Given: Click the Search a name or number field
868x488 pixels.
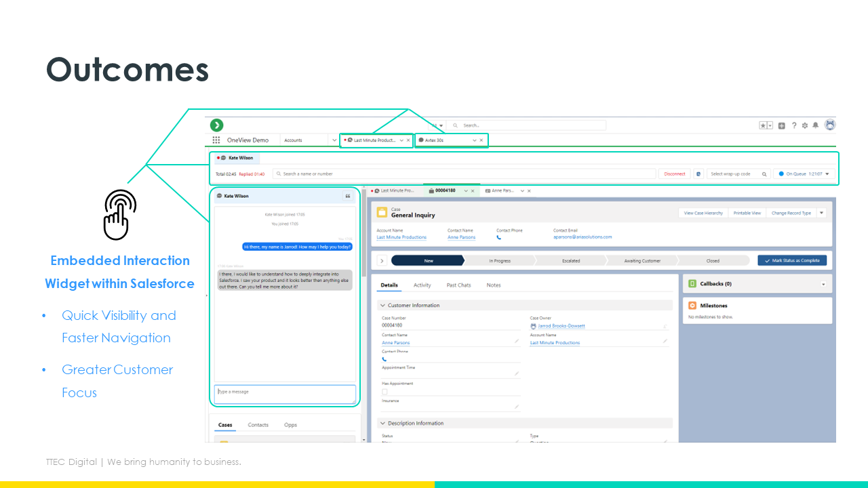Looking at the screenshot, I should pyautogui.click(x=465, y=174).
